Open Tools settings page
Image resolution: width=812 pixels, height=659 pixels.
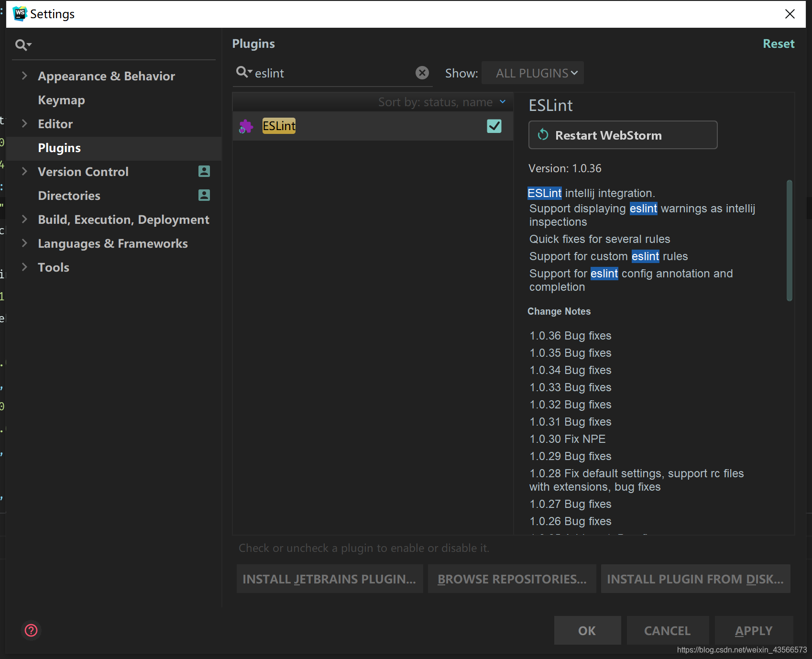click(54, 267)
